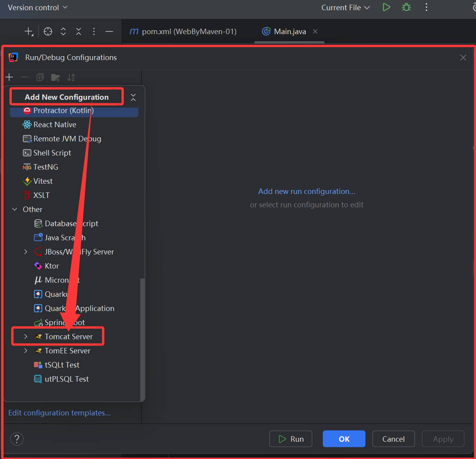Click the Sort Configurations alphabetically icon
Viewport: 476px width, 459px height.
coord(71,77)
